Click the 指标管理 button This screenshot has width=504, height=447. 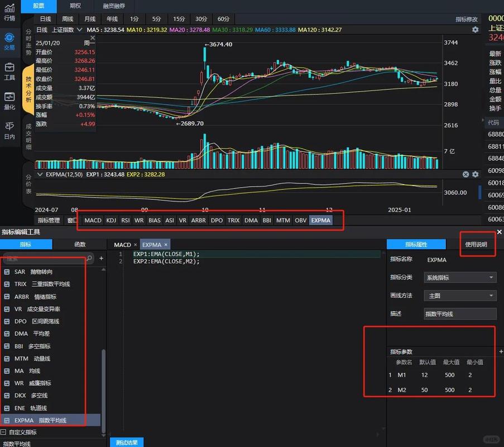coord(49,221)
